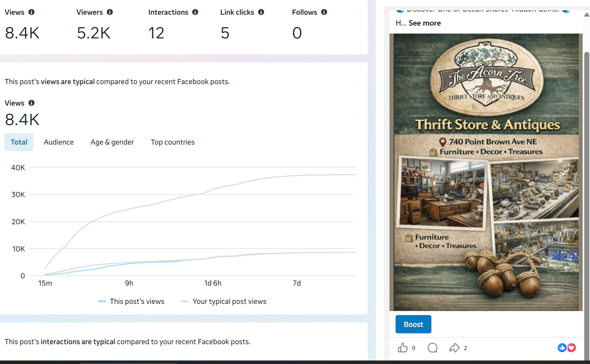Select the Total tab

(19, 142)
